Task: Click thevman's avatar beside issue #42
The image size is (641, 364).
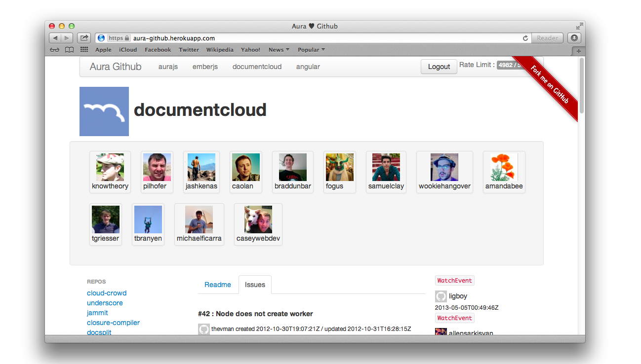Action: pyautogui.click(x=204, y=329)
